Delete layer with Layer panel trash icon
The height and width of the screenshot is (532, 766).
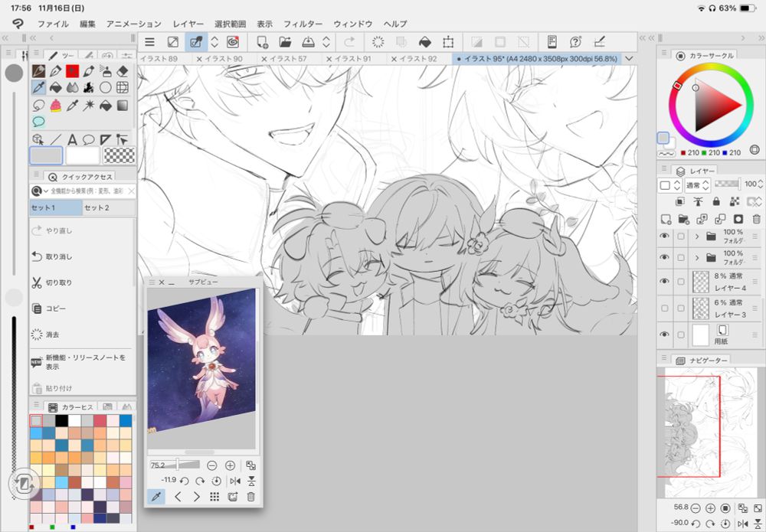[x=756, y=219]
